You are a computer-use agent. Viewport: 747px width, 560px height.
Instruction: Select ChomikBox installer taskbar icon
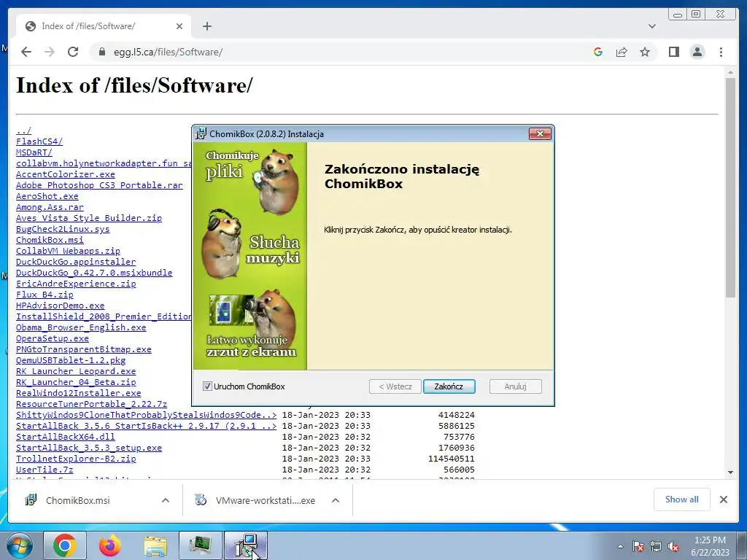click(246, 545)
